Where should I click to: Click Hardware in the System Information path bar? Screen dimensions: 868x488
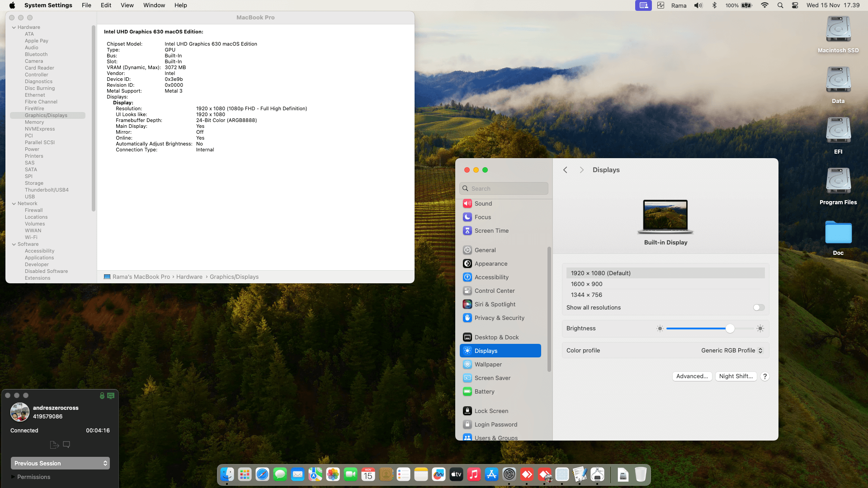click(189, 277)
